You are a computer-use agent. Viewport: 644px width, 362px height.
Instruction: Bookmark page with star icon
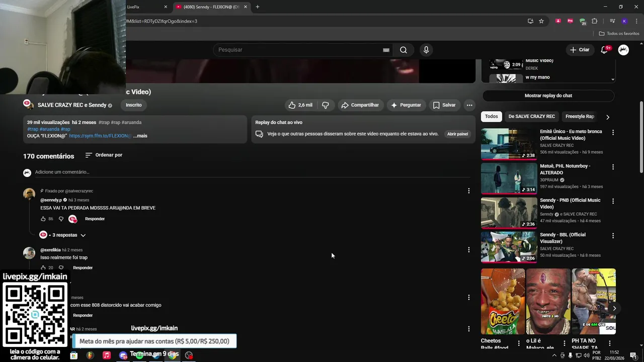coord(541,21)
